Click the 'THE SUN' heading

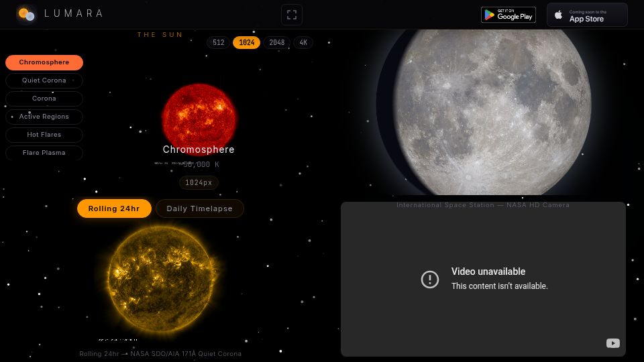click(x=160, y=34)
